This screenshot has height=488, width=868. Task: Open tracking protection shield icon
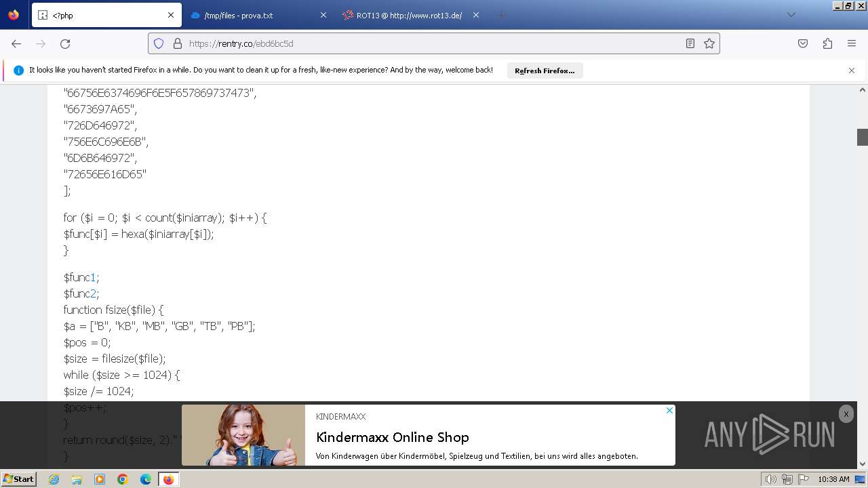(159, 43)
